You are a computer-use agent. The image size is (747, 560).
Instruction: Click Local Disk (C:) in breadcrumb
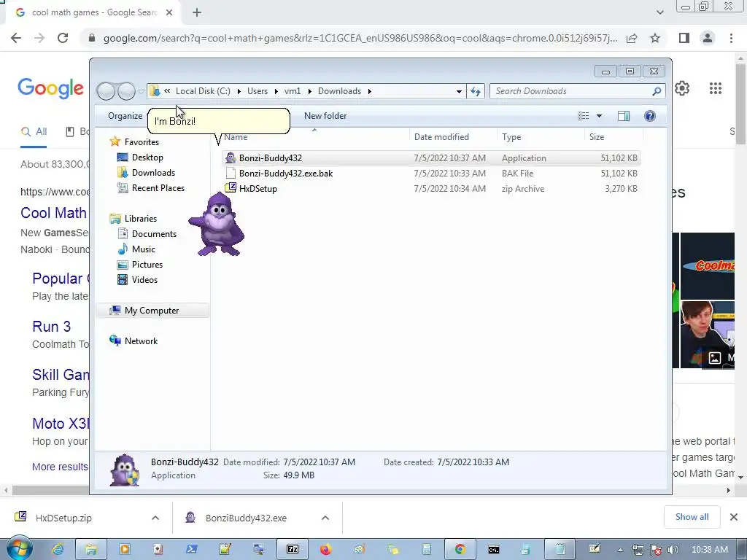(203, 91)
